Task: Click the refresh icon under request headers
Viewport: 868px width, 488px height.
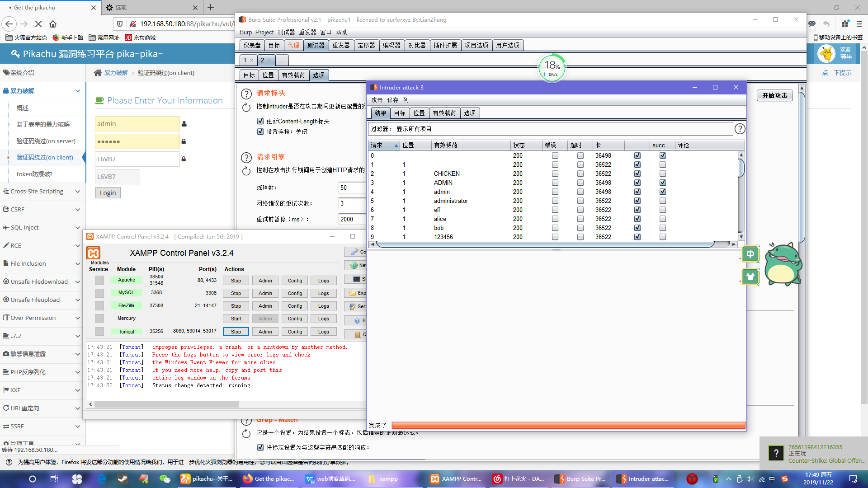Action: pyautogui.click(x=246, y=107)
